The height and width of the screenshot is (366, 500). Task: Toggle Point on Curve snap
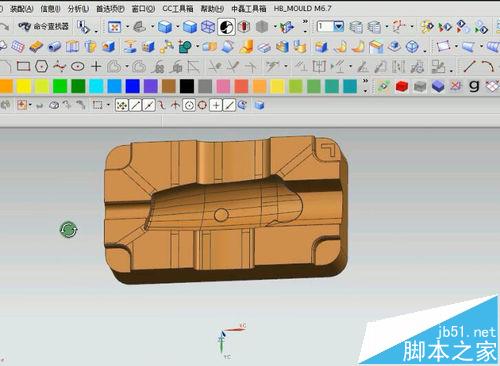[229, 106]
